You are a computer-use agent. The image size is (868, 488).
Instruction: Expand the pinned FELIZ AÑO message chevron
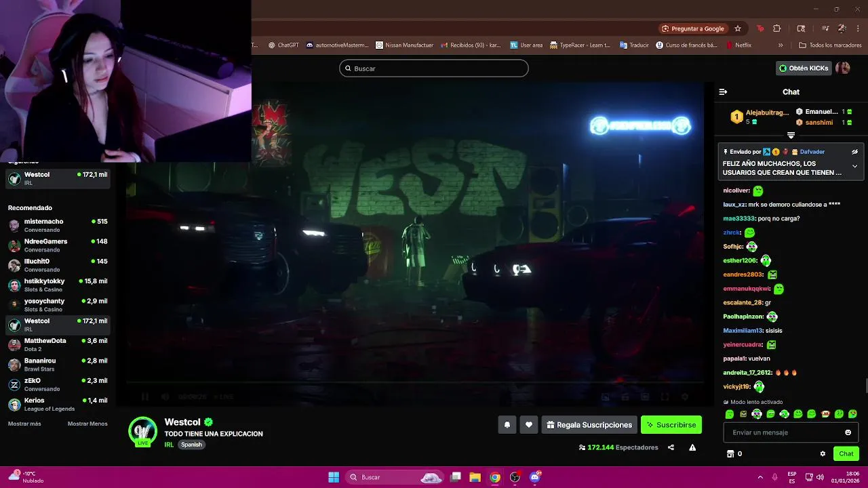pos(854,166)
